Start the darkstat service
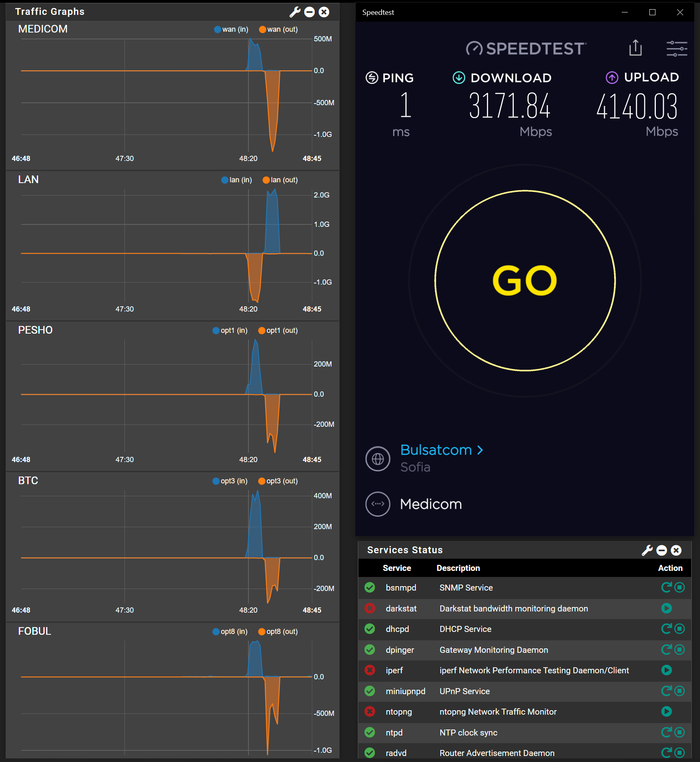Viewport: 700px width, 762px height. click(x=667, y=608)
